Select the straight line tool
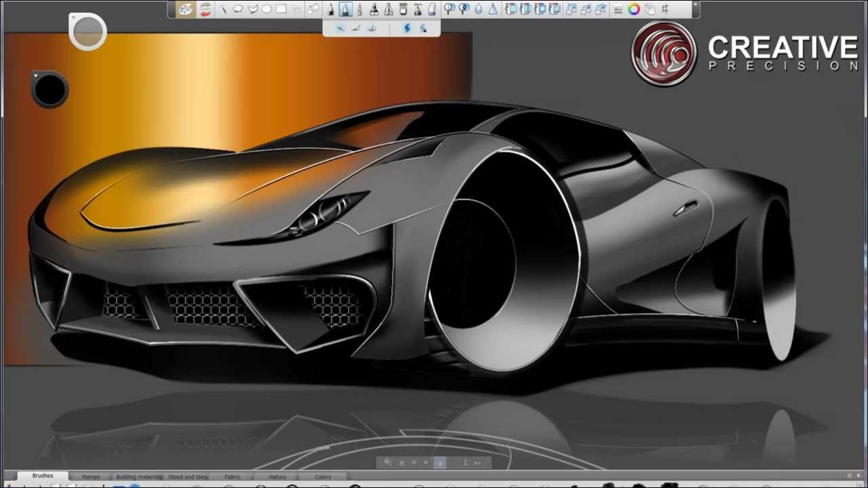868x488 pixels. coord(222,9)
